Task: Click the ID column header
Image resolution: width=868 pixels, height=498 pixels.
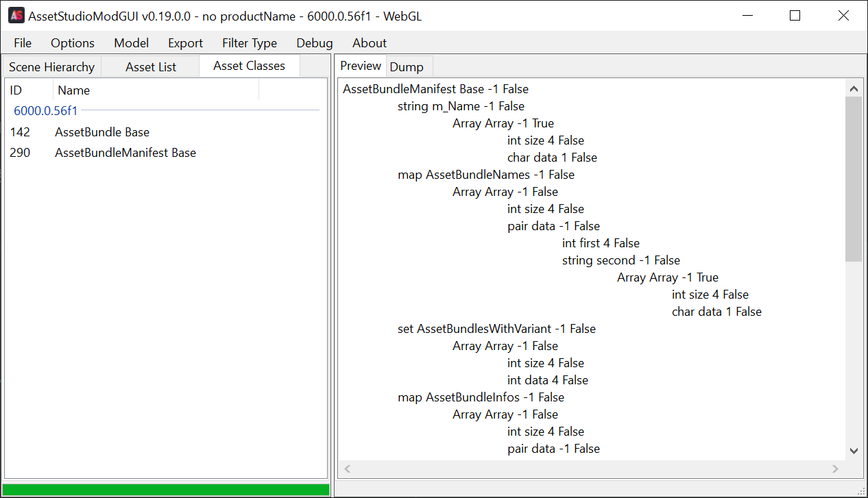Action: coord(27,90)
